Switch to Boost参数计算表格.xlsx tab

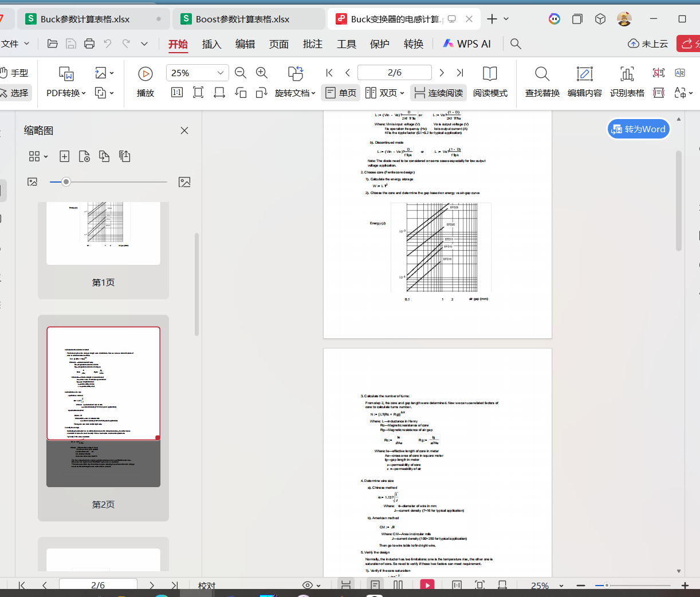pos(242,19)
